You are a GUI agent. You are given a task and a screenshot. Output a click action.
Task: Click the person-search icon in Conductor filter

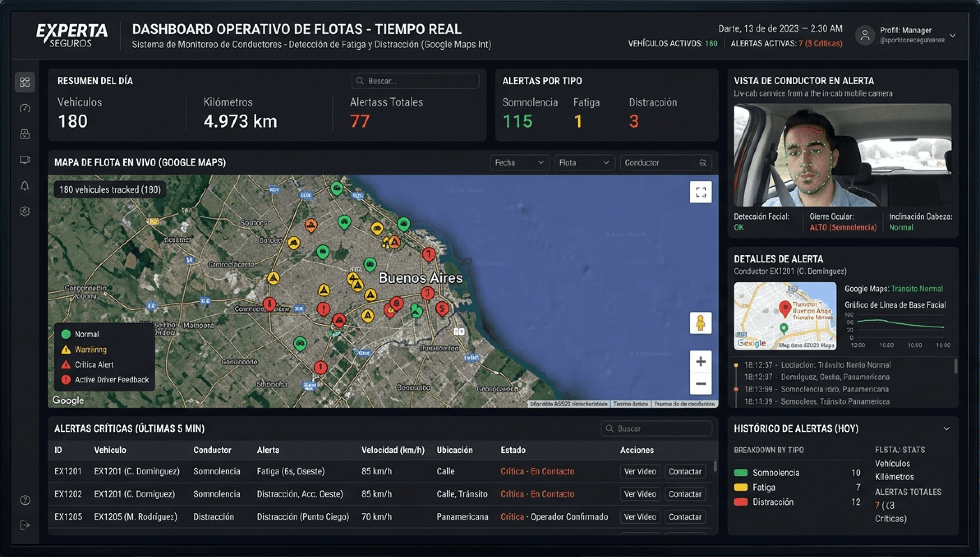703,163
